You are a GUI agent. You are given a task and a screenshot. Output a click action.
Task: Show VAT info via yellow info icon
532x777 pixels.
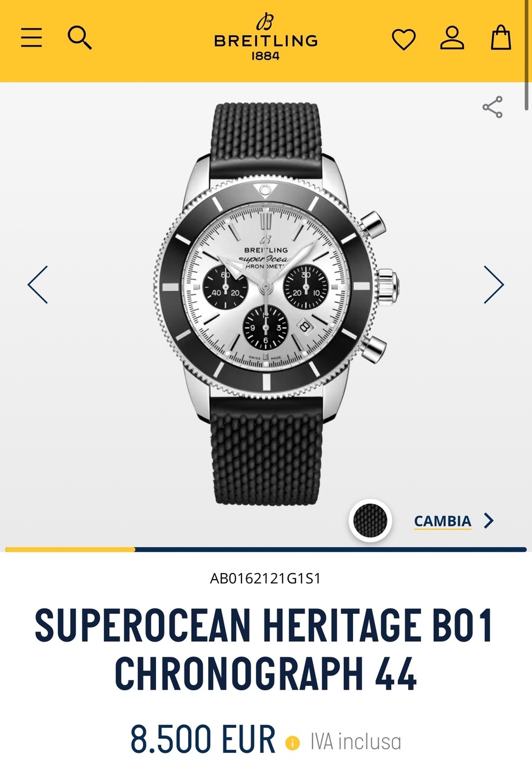pos(292,743)
